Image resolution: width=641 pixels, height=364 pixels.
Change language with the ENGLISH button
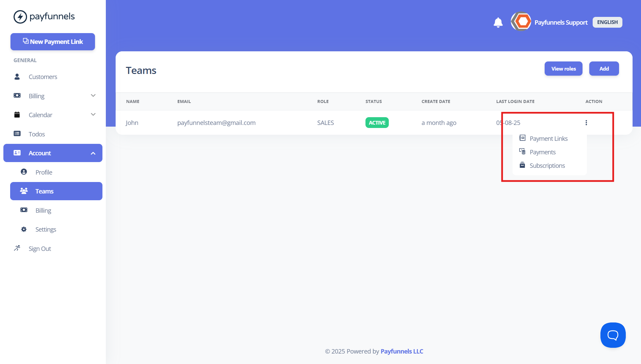click(607, 22)
